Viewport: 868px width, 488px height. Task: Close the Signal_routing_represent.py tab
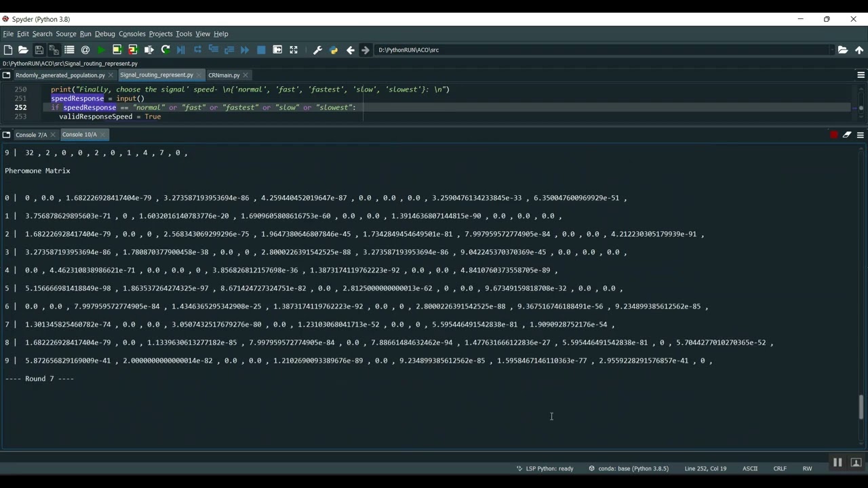tap(199, 75)
